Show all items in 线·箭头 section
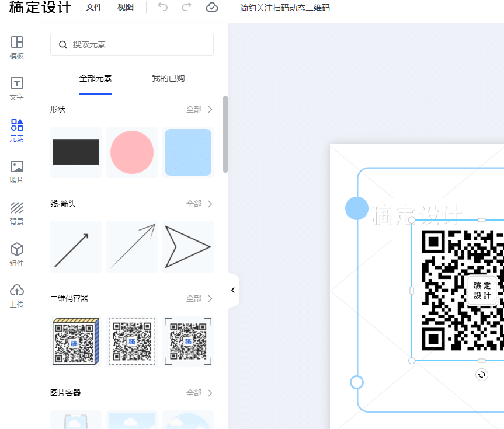This screenshot has width=504, height=429. tap(199, 204)
